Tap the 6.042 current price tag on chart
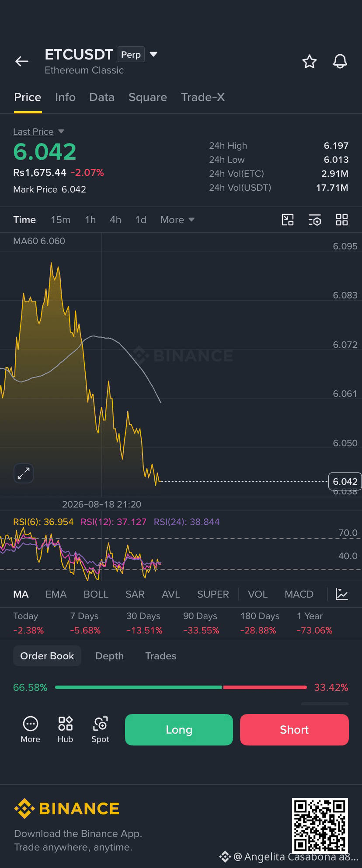 [x=345, y=481]
